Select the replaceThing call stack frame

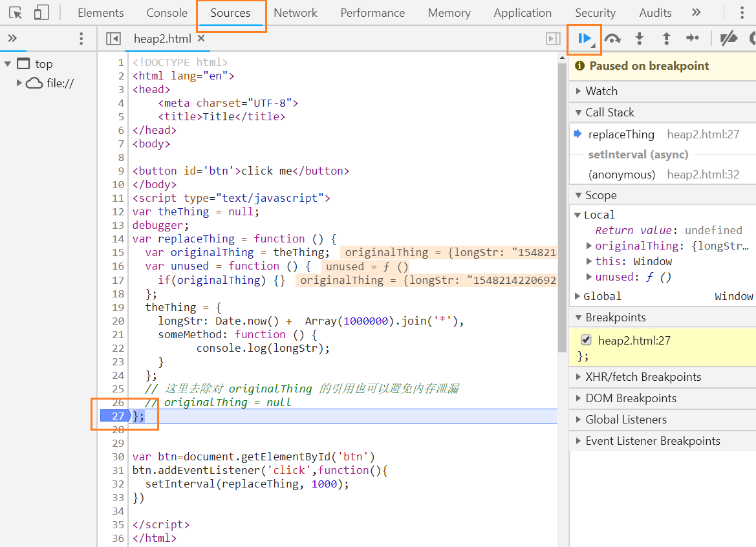621,134
